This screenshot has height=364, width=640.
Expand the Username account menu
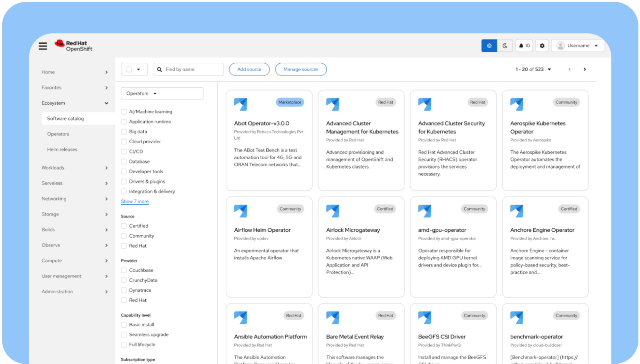click(x=578, y=46)
